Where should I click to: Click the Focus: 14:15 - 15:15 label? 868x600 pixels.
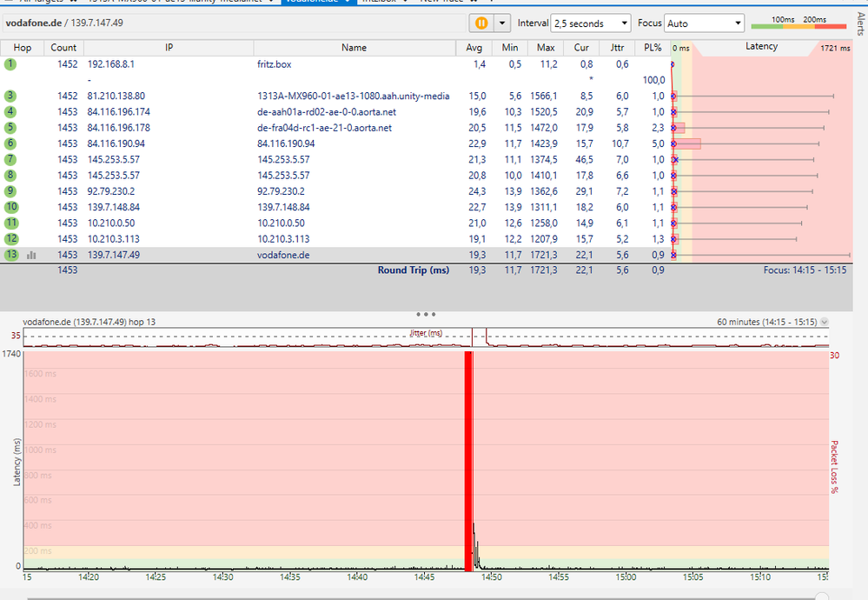pyautogui.click(x=805, y=270)
